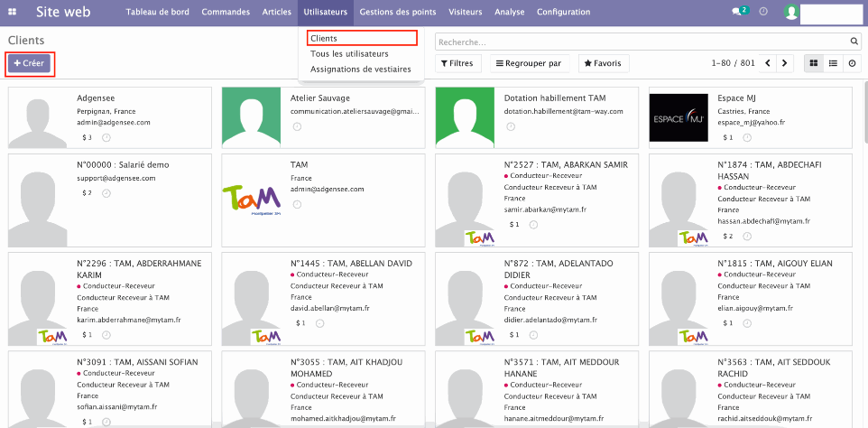Screen dimensions: 868x428
Task: Click N°3055 AIT KHADJOU MOHAMED title
Action: click(x=346, y=368)
